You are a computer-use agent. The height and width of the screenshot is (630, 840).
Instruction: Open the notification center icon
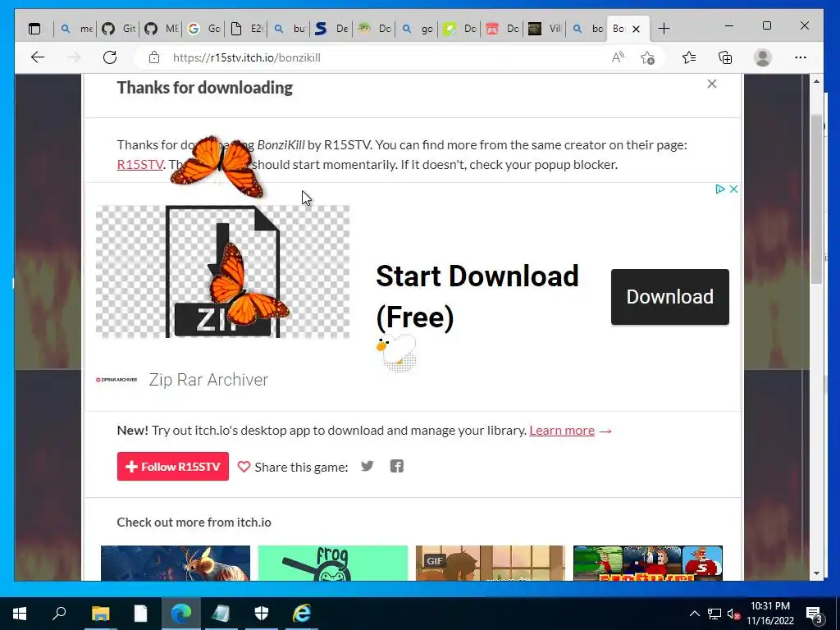click(x=814, y=614)
